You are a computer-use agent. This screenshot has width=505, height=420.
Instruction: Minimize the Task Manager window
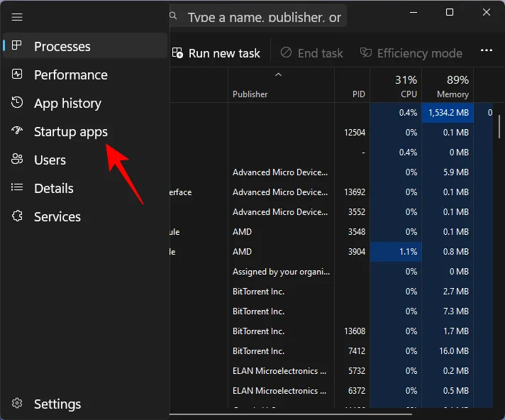tap(414, 13)
